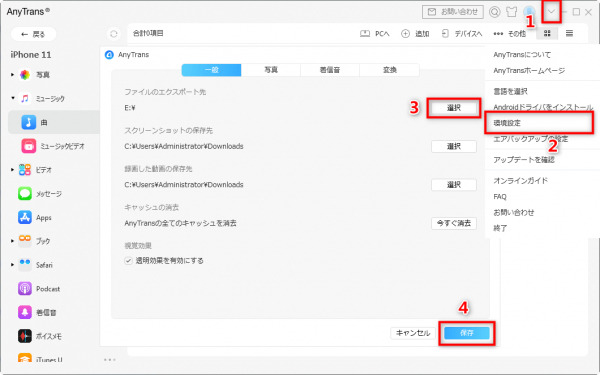
Task: Click the refresh icon beside item count
Action: click(114, 34)
